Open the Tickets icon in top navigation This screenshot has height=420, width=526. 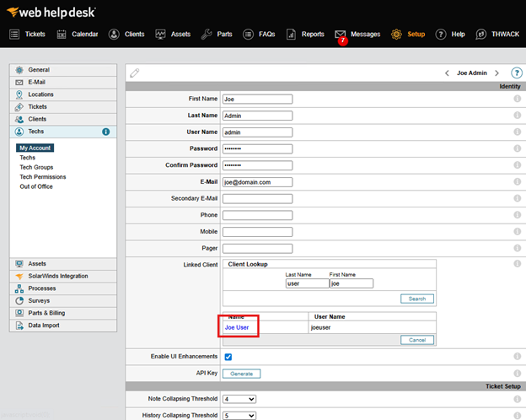[x=15, y=34]
